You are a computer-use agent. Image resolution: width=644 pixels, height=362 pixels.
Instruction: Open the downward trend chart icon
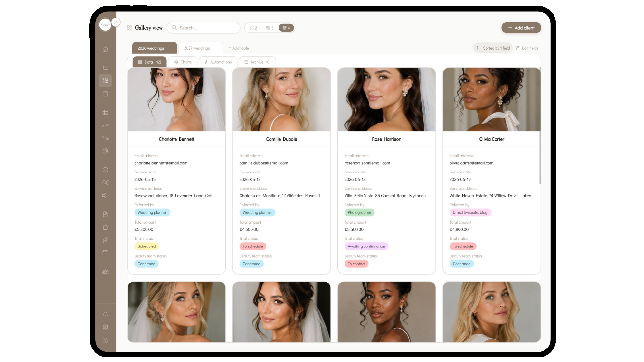click(105, 138)
